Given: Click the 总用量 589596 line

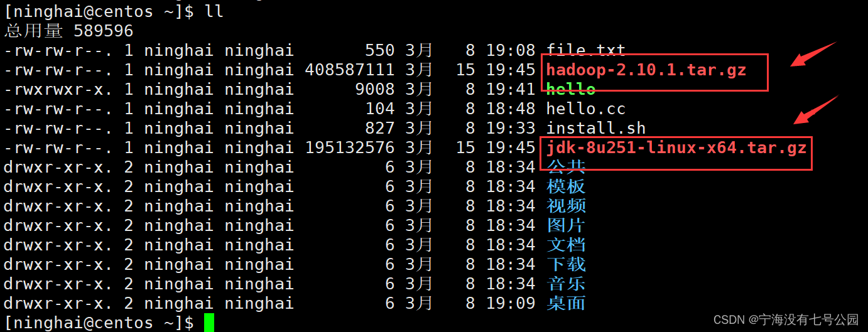Looking at the screenshot, I should click(x=68, y=30).
